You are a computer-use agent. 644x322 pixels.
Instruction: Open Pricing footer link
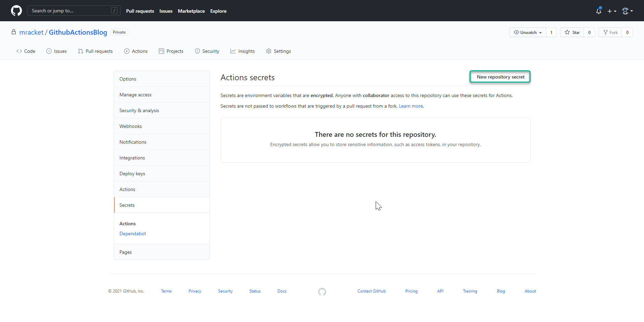[x=411, y=291]
